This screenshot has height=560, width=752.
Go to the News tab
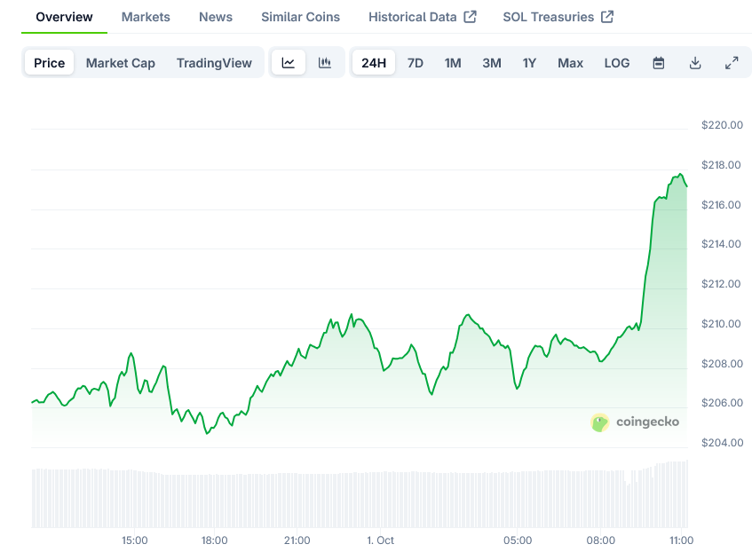216,17
